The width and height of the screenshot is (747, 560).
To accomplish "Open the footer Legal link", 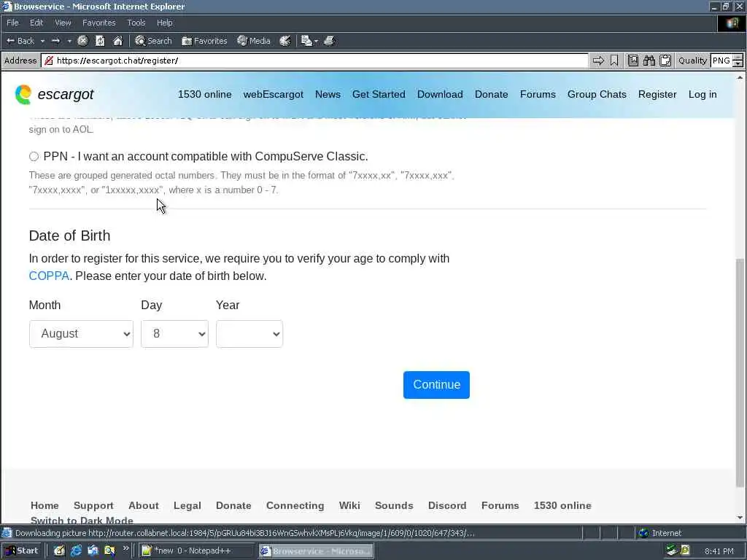I will click(x=187, y=506).
